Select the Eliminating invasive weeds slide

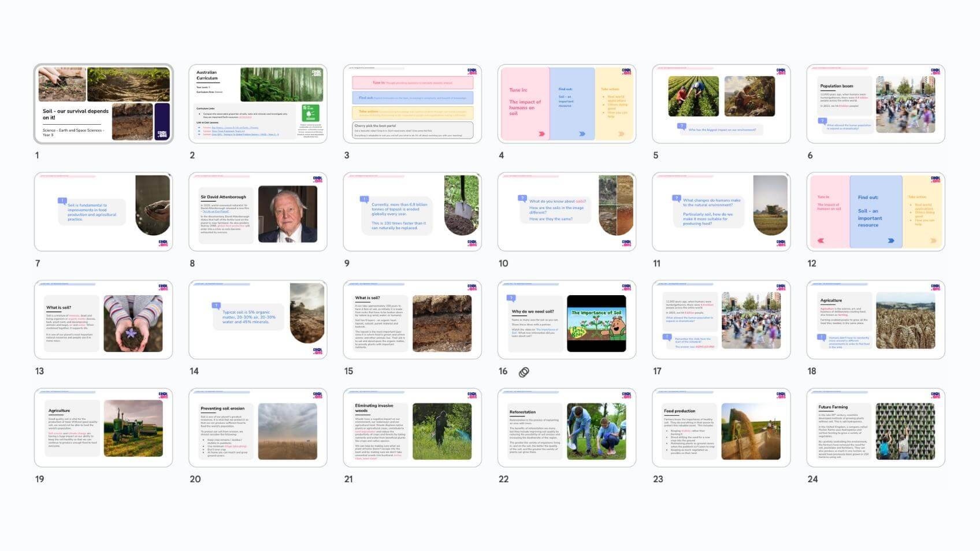point(412,428)
